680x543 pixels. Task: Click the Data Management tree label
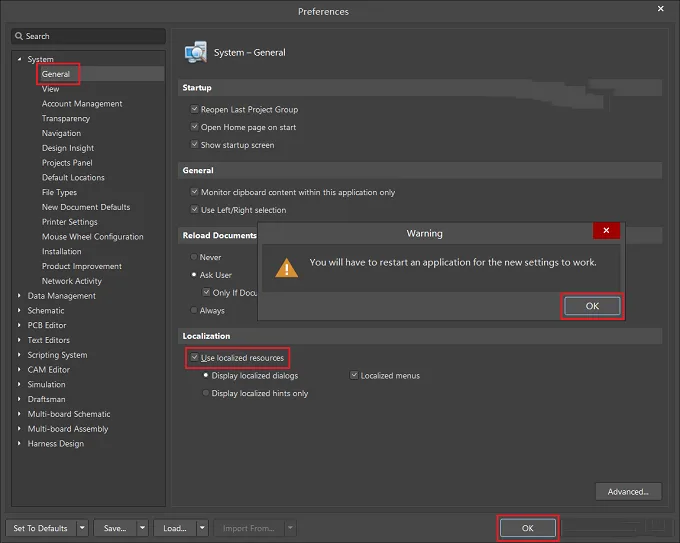pyautogui.click(x=62, y=295)
